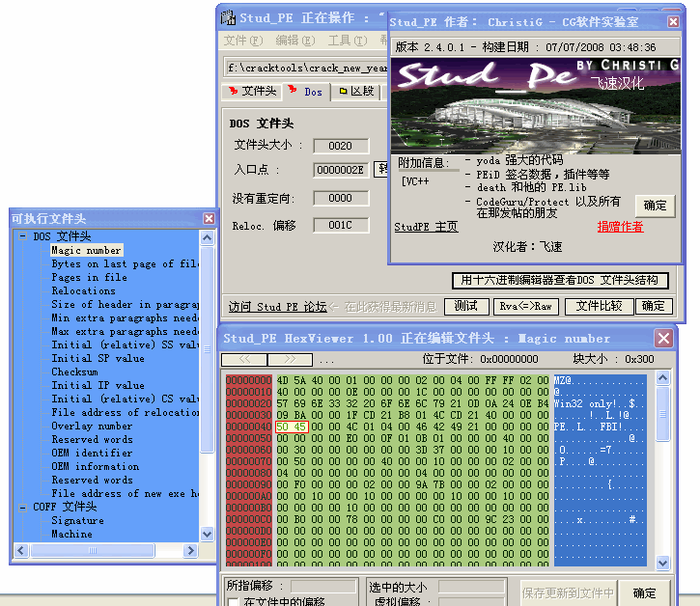Select Magic number tree item
700x606 pixels.
[86, 250]
